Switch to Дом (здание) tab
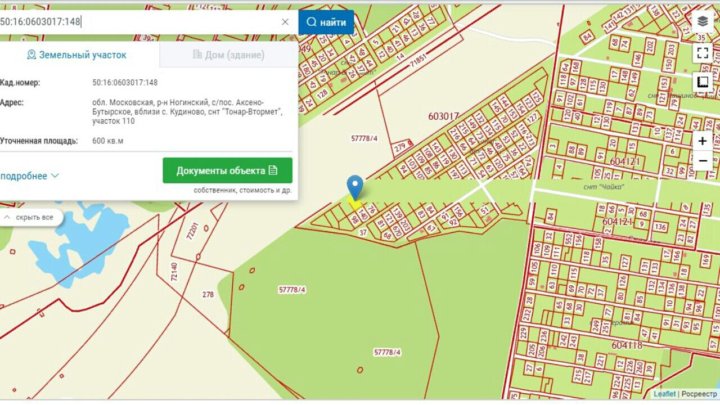Screen dimensions: 720x405 [227, 54]
